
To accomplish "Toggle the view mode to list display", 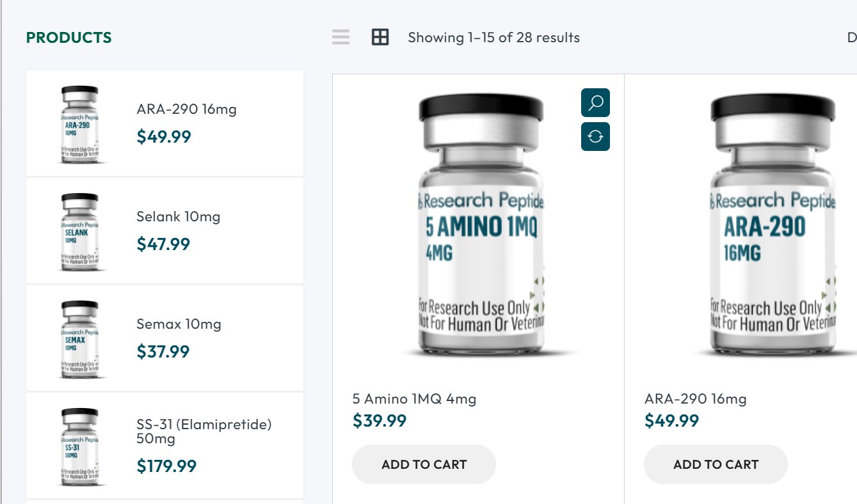I will pos(341,37).
